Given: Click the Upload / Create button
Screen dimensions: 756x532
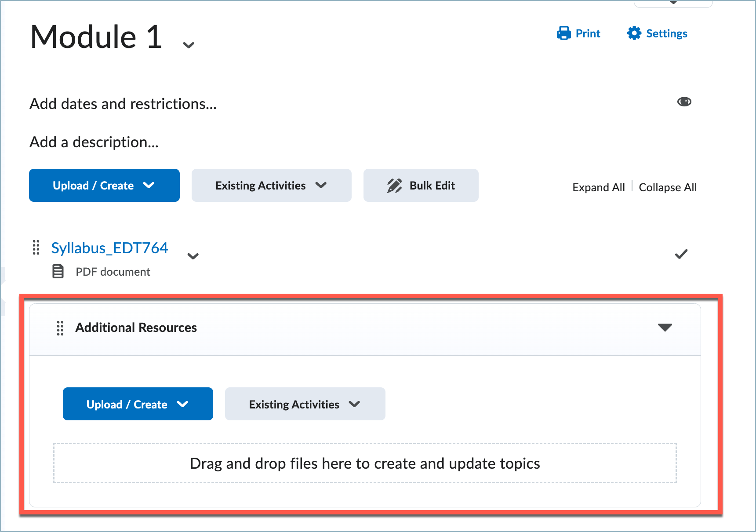Looking at the screenshot, I should click(104, 185).
